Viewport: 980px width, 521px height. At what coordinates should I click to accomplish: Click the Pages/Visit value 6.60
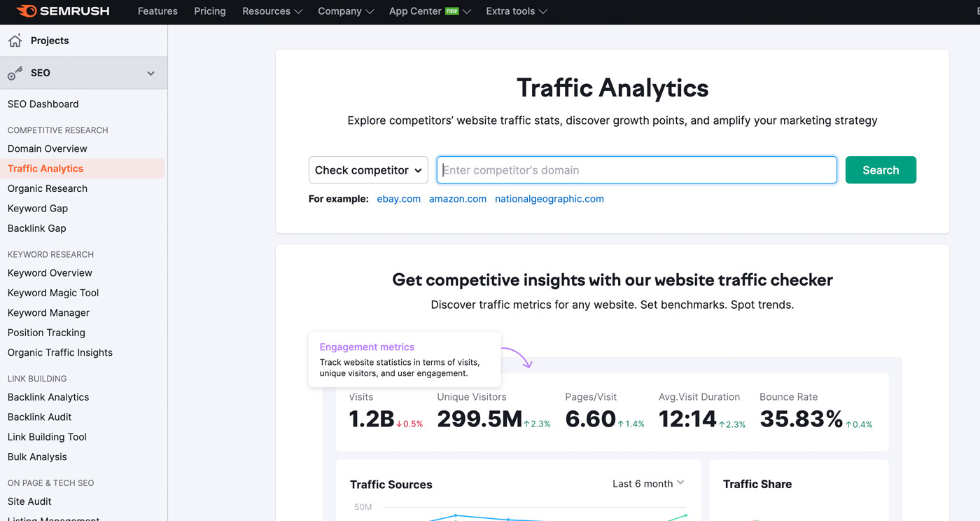click(591, 419)
